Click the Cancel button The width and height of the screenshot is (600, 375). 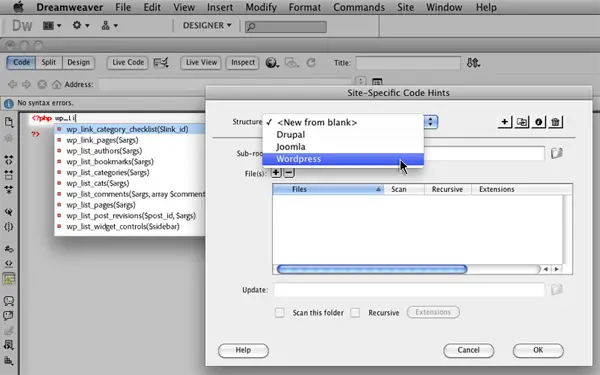[468, 350]
